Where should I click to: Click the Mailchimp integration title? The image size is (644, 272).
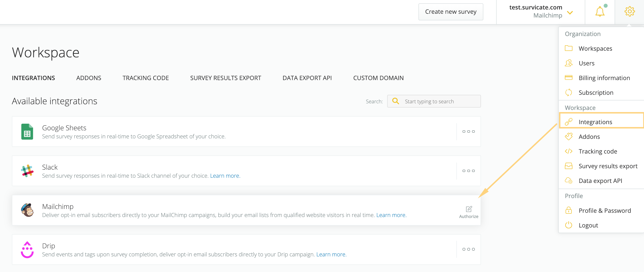pos(58,207)
